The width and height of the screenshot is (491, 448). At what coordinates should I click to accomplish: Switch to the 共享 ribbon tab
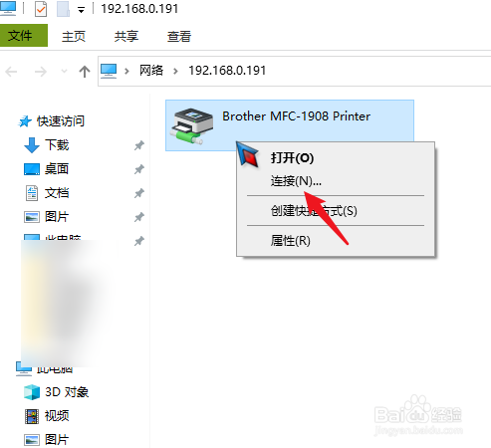click(x=126, y=36)
